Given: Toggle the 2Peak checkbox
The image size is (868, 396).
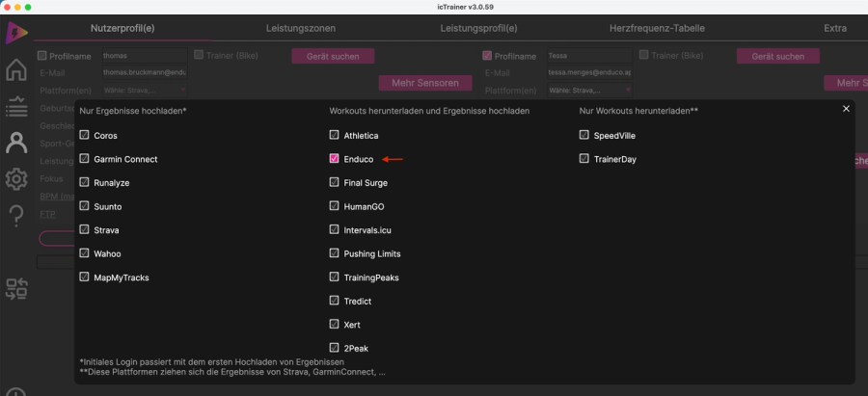Looking at the screenshot, I should 334,348.
